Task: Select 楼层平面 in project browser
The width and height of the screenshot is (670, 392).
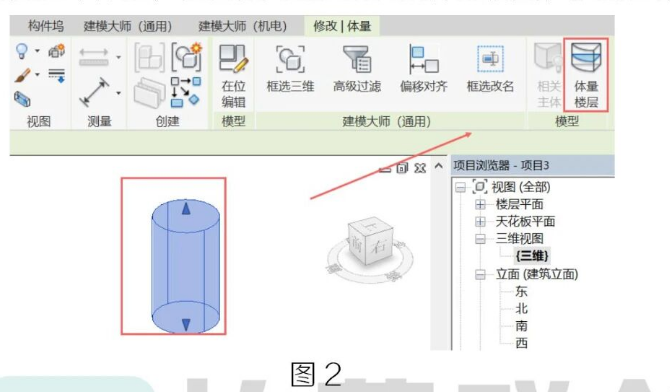Action: click(519, 204)
